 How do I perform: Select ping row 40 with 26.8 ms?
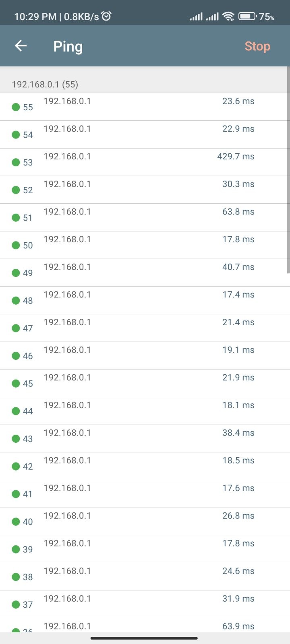coord(145,522)
